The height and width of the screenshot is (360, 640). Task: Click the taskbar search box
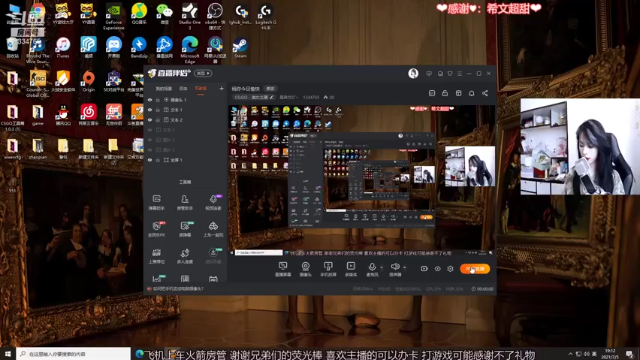pyautogui.click(x=73, y=353)
